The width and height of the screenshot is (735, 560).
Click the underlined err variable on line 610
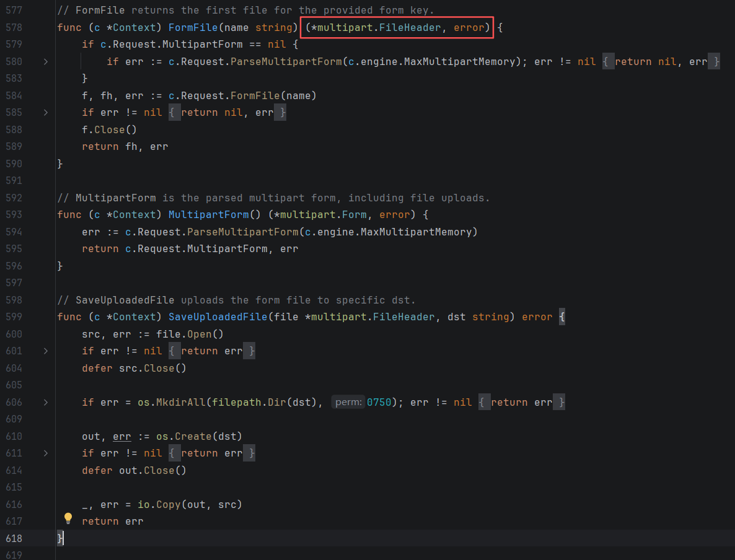[x=121, y=436]
